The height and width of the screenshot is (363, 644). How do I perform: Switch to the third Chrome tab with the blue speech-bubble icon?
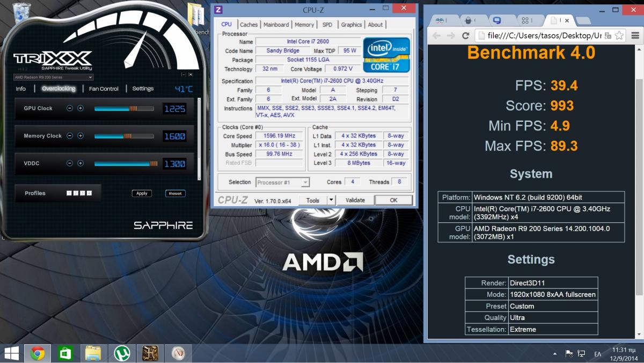pyautogui.click(x=501, y=20)
